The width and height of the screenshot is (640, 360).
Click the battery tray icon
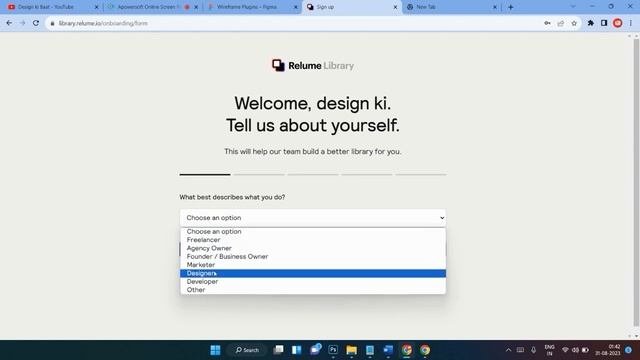click(585, 350)
